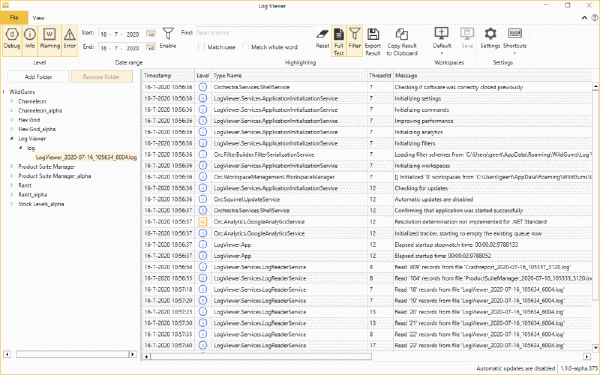Click info icon on 'Initializing commands' row

[203, 109]
